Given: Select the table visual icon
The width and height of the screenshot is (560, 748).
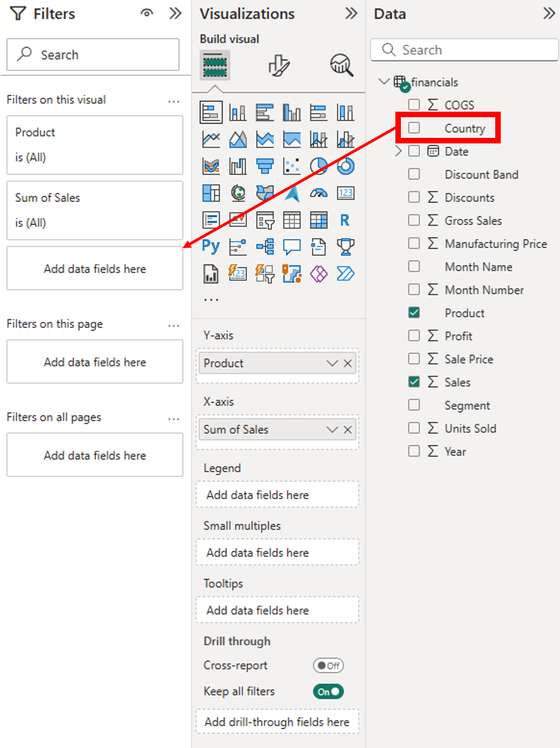Looking at the screenshot, I should (x=291, y=220).
